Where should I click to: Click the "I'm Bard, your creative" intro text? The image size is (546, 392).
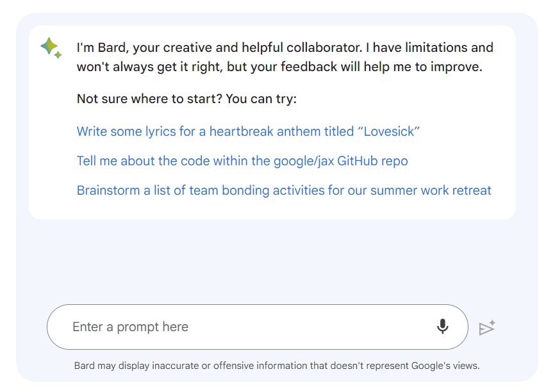point(285,57)
